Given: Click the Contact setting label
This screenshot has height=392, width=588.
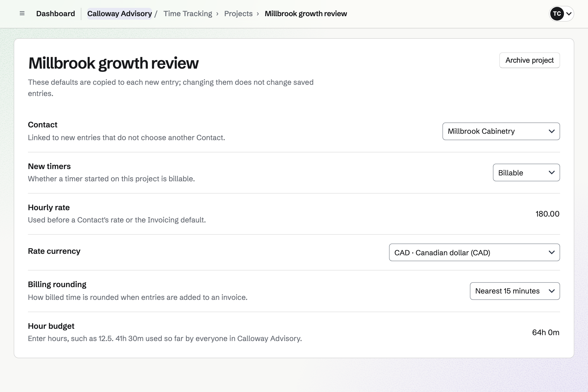Looking at the screenshot, I should (x=42, y=125).
